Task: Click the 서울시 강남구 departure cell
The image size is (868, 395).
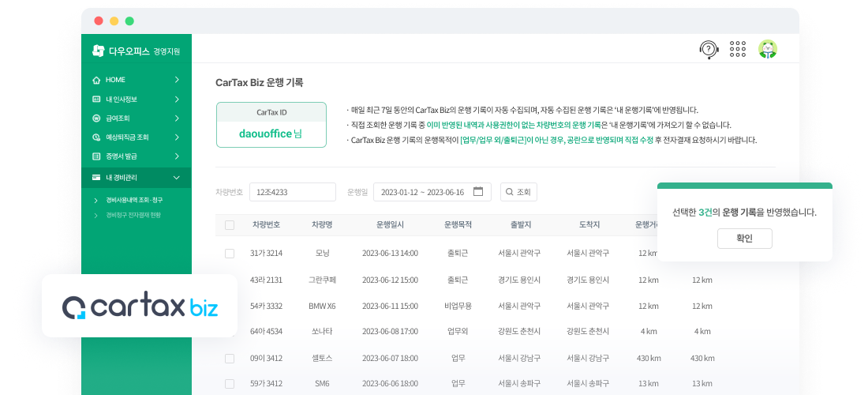Action: [x=519, y=359]
